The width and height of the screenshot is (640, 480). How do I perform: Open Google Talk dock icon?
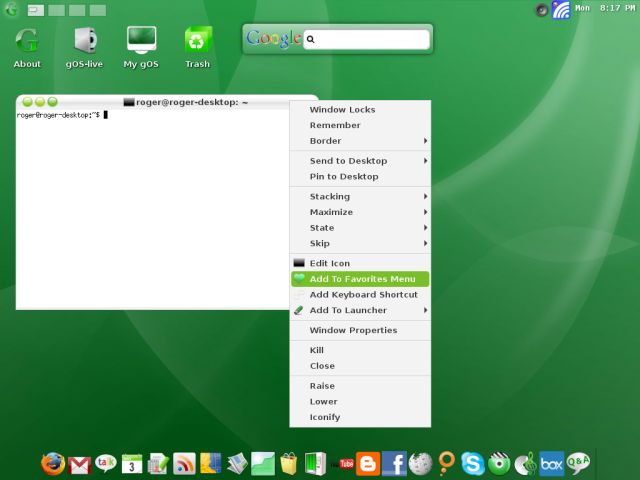(x=106, y=464)
